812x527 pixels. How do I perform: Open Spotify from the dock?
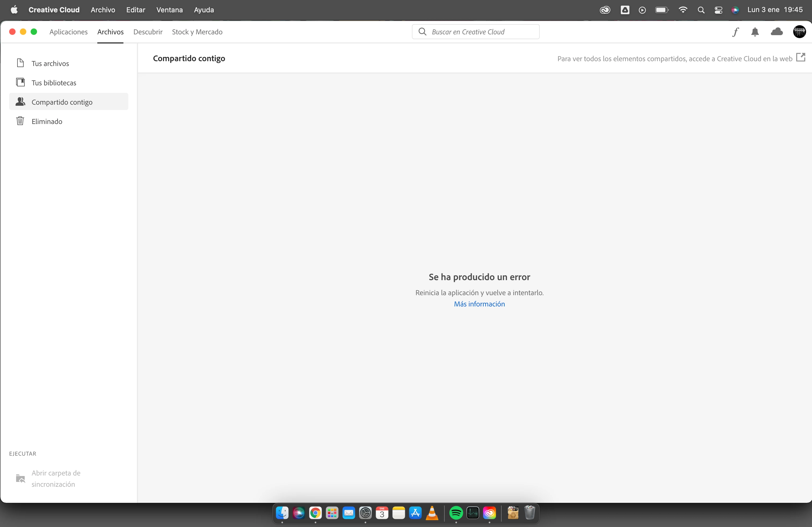(456, 513)
